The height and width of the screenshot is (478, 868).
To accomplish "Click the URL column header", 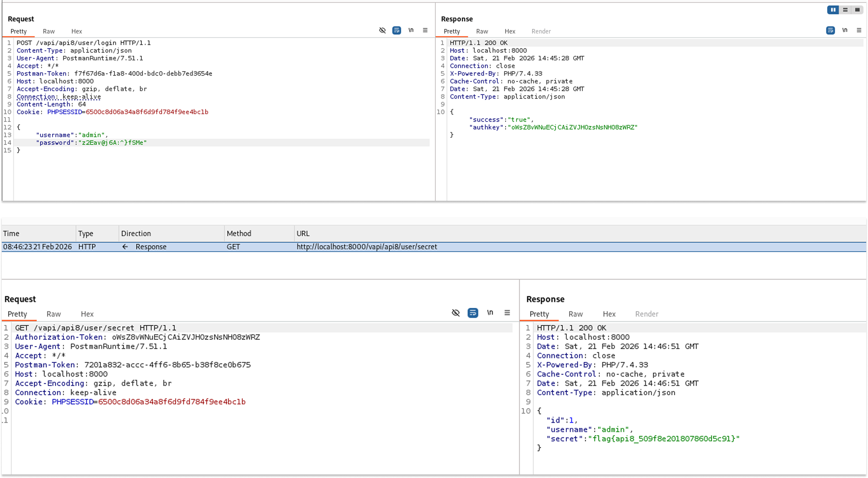I will (303, 233).
